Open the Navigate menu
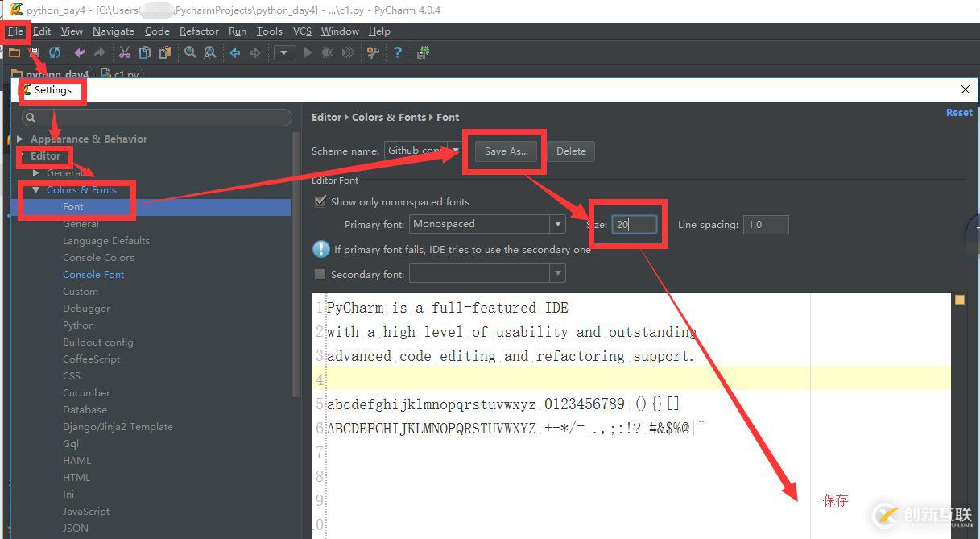The image size is (980, 539). point(114,31)
